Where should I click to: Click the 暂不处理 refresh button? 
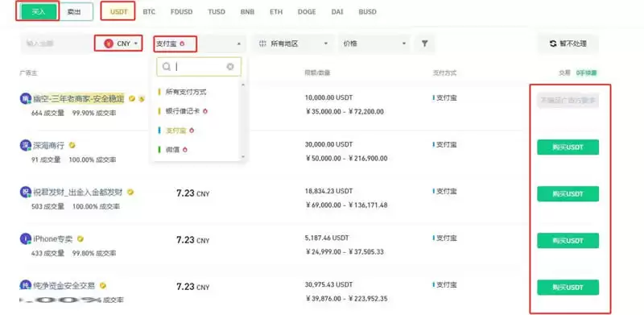[x=568, y=44]
